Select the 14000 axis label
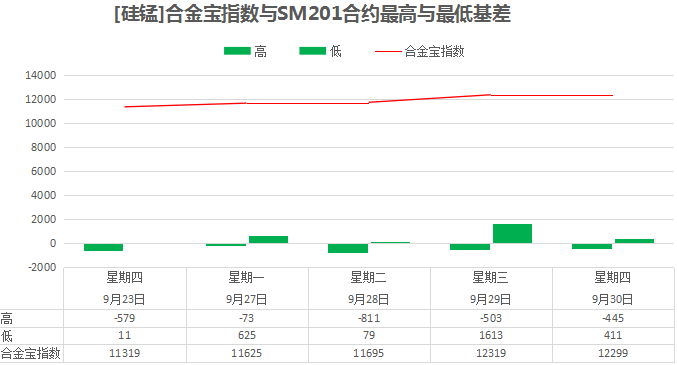 (41, 76)
